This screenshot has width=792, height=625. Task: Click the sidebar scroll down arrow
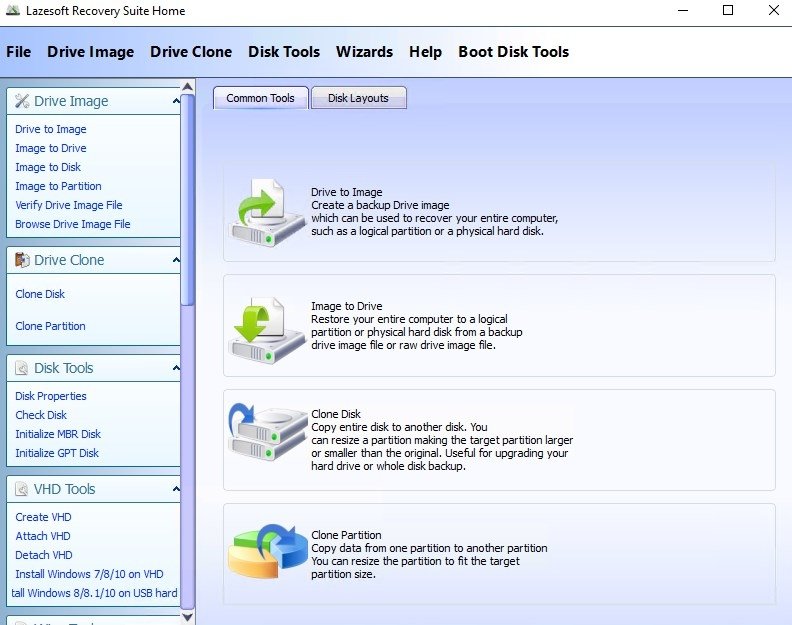pyautogui.click(x=187, y=617)
